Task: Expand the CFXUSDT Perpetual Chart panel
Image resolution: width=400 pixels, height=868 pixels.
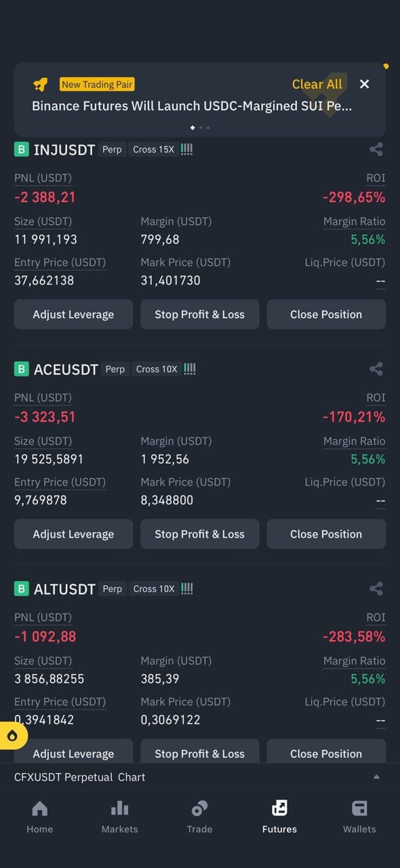Action: click(x=376, y=777)
